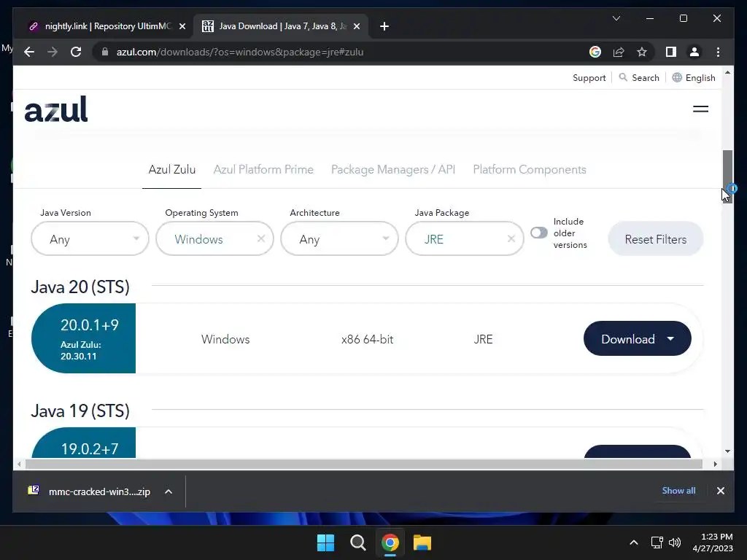Open Chrome profile menu
Screen dimensions: 747x560
click(694, 52)
